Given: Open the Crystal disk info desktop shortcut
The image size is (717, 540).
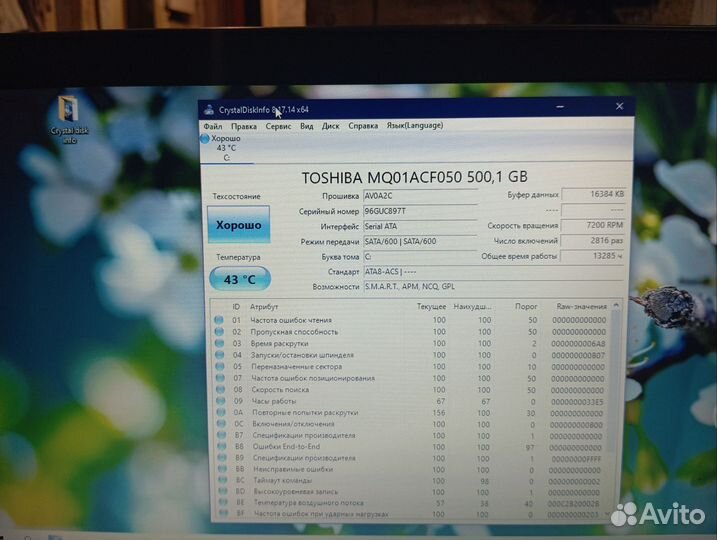Looking at the screenshot, I should (x=69, y=120).
